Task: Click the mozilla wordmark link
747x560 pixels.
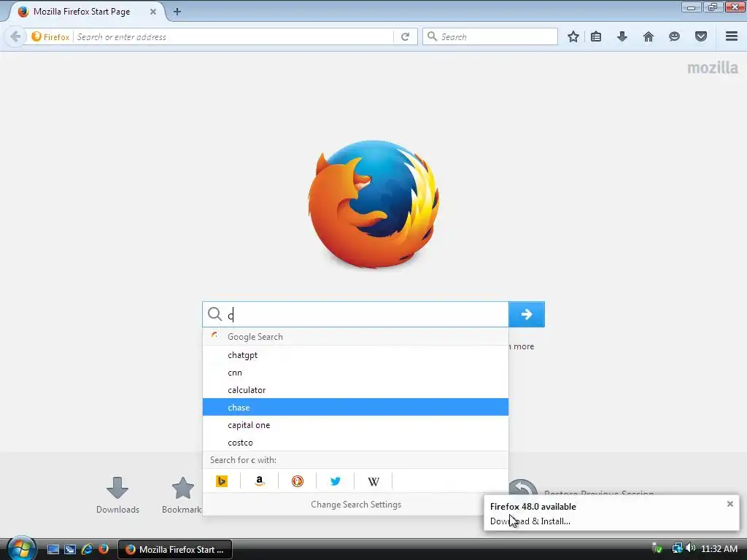Action: (712, 68)
